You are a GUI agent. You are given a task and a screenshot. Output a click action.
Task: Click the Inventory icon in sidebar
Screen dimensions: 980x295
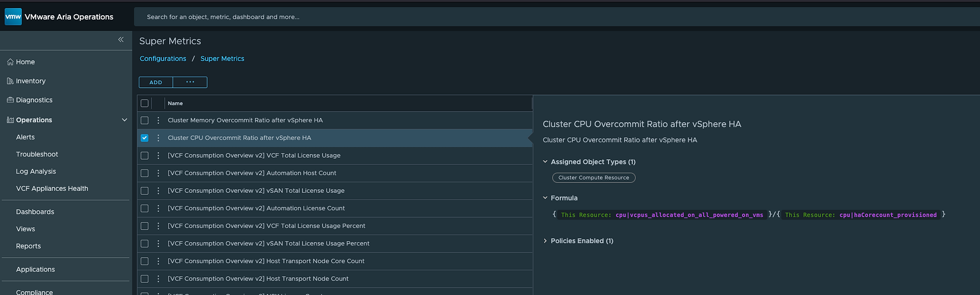click(x=10, y=81)
